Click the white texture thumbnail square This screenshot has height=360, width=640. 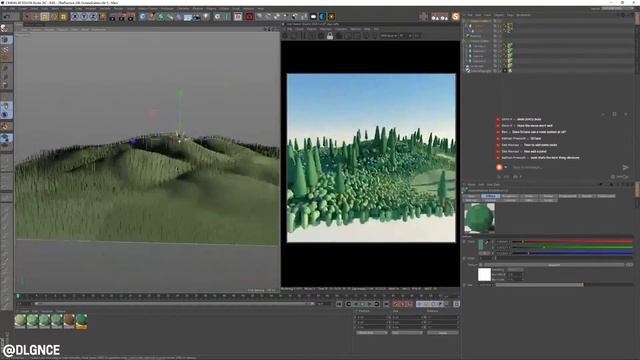pyautogui.click(x=484, y=274)
